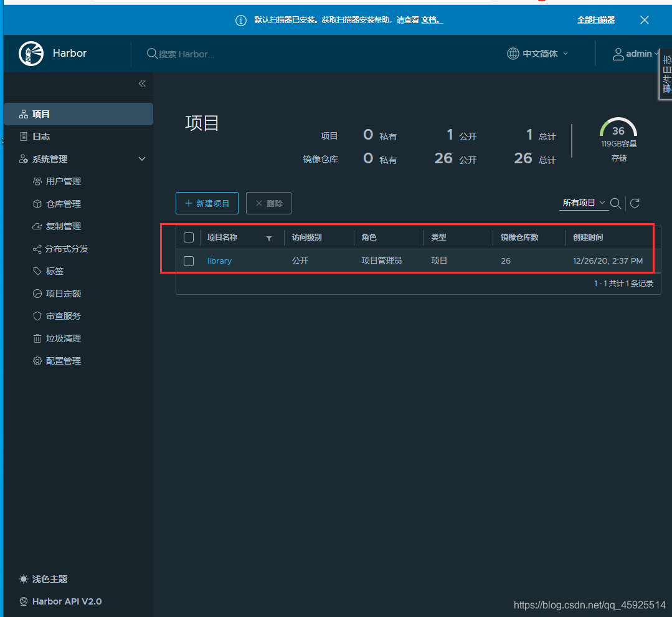Open 仓库管理 in sidebar
This screenshot has width=672, height=617.
(63, 204)
